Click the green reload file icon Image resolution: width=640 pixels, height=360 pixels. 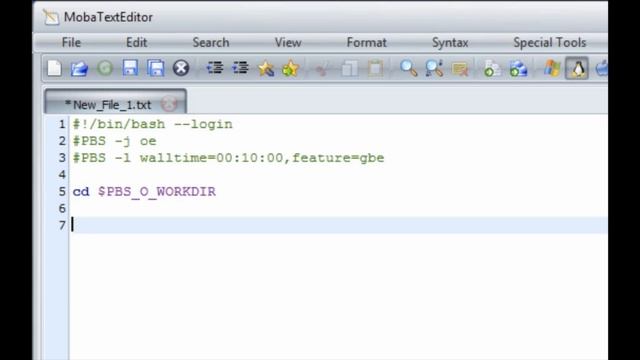(105, 68)
